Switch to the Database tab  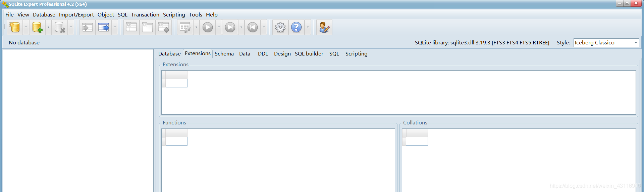[x=169, y=54]
